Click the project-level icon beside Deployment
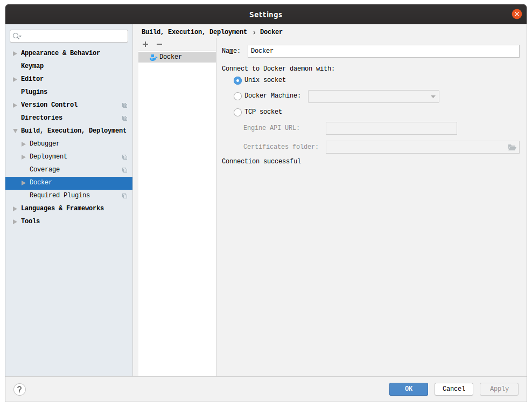This screenshot has width=532, height=407. pos(124,157)
